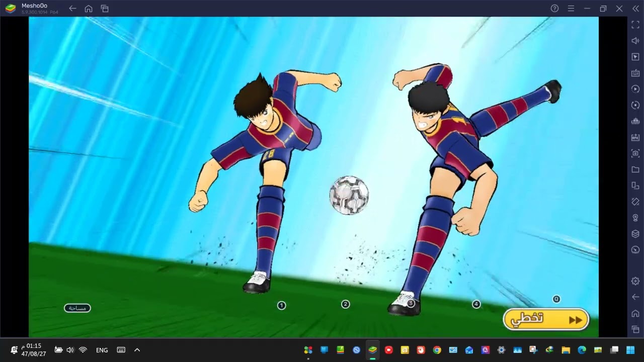This screenshot has height=362, width=644.
Task: Open File Explorer from the taskbar
Action: pos(566,350)
